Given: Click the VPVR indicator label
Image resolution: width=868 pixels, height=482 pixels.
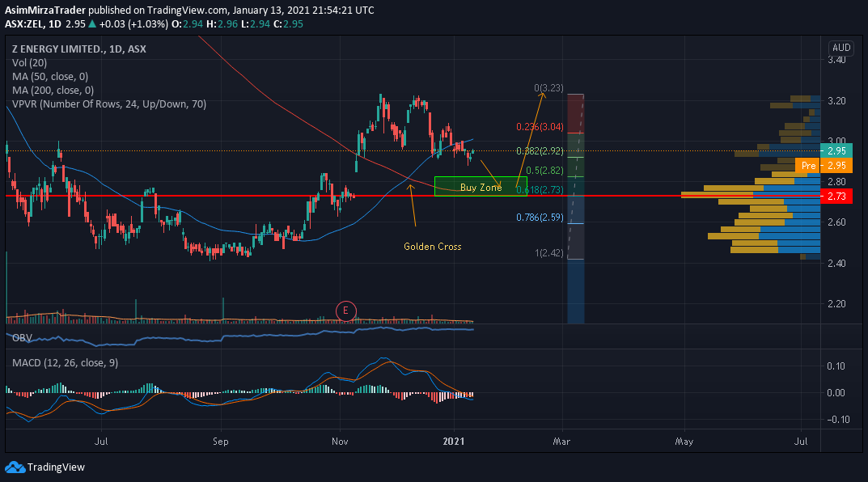Looking at the screenshot, I should [109, 104].
